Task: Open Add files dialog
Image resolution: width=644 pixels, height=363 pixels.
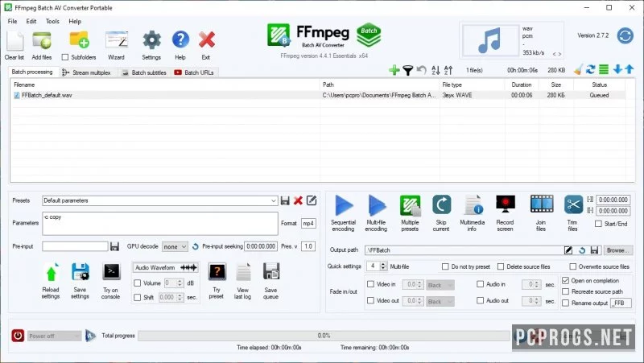Action: (42, 41)
